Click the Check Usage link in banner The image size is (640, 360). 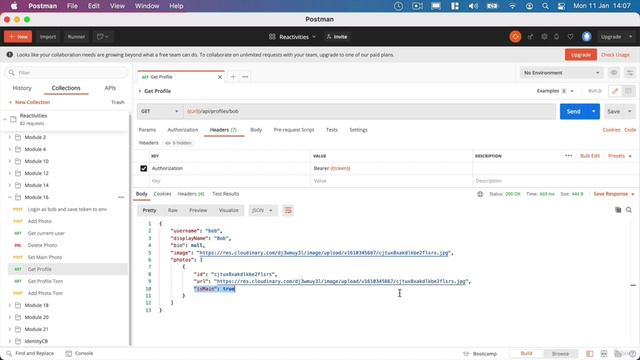pyautogui.click(x=615, y=55)
